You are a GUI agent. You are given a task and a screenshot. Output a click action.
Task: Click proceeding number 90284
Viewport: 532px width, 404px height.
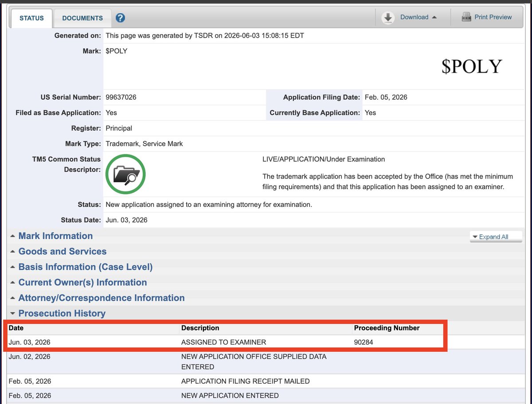tap(363, 342)
